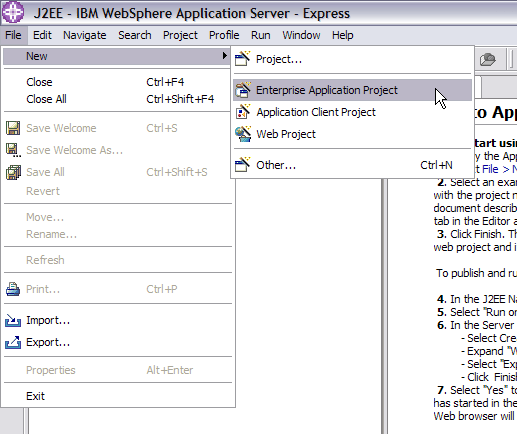Open the Search menu

pos(135,35)
